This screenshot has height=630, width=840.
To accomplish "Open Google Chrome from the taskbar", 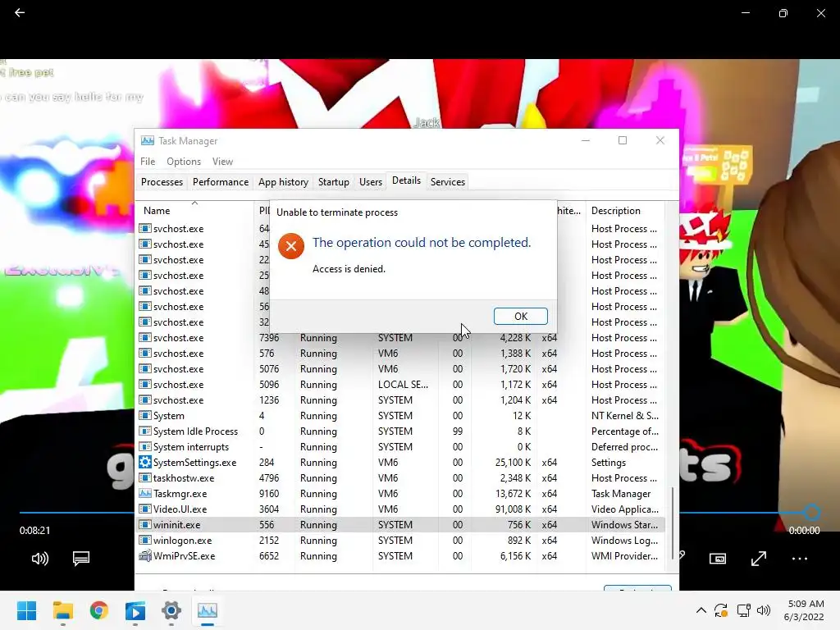I will pyautogui.click(x=99, y=610).
